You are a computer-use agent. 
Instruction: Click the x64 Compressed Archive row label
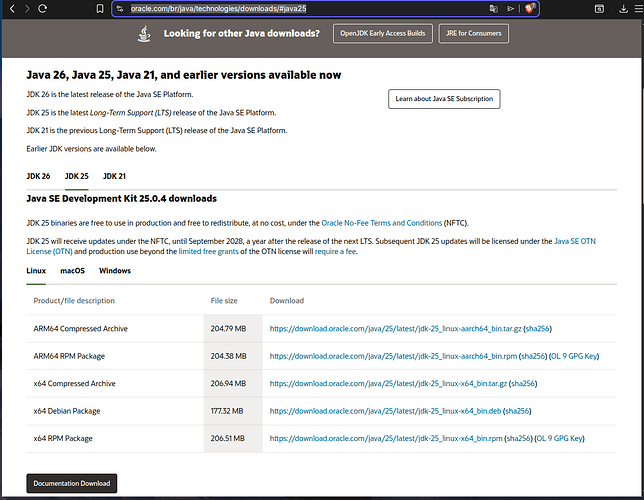pyautogui.click(x=74, y=384)
